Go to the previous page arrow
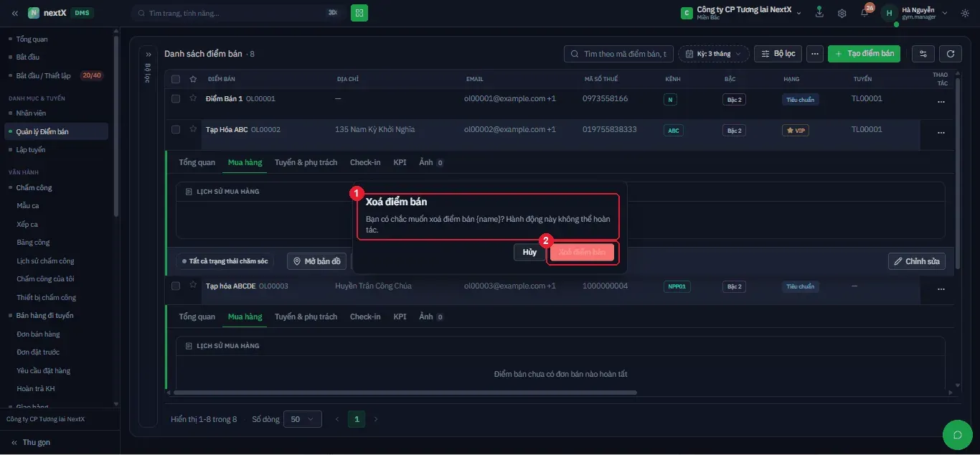Screen dimensions: 980x455 tap(338, 419)
